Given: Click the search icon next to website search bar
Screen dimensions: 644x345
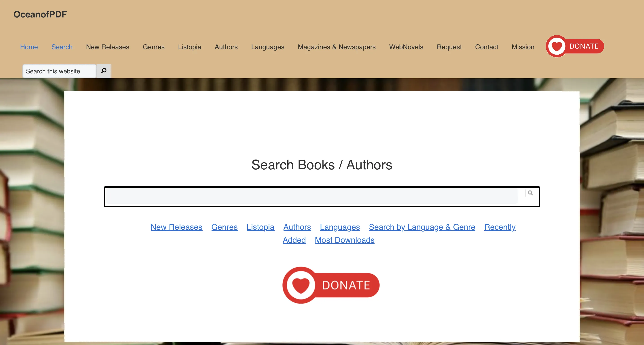Looking at the screenshot, I should (104, 71).
